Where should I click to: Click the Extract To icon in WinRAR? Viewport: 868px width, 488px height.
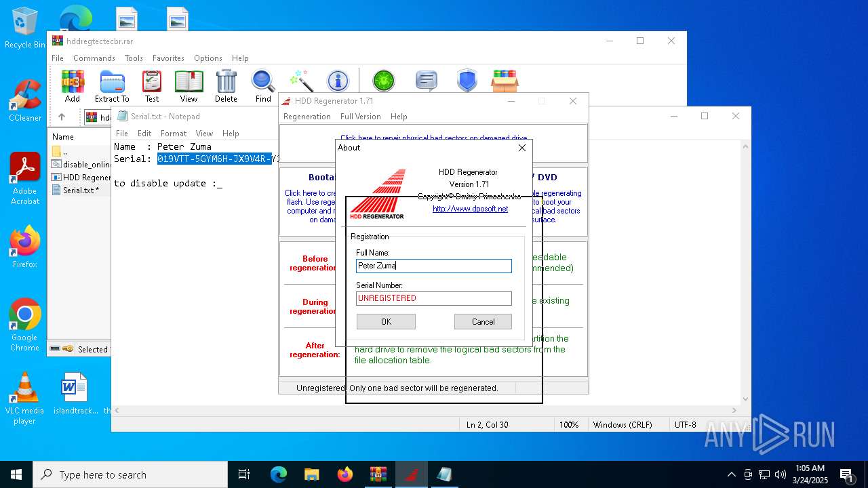click(x=112, y=86)
